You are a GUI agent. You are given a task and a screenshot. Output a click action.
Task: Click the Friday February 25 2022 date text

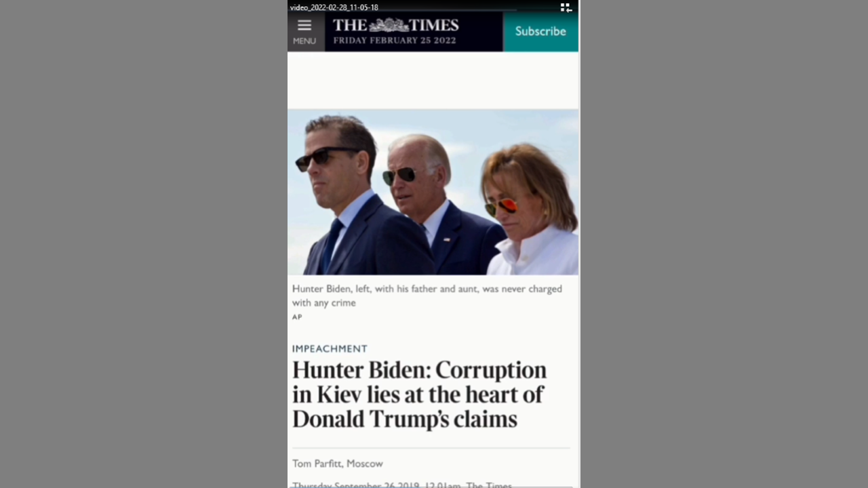[395, 41]
